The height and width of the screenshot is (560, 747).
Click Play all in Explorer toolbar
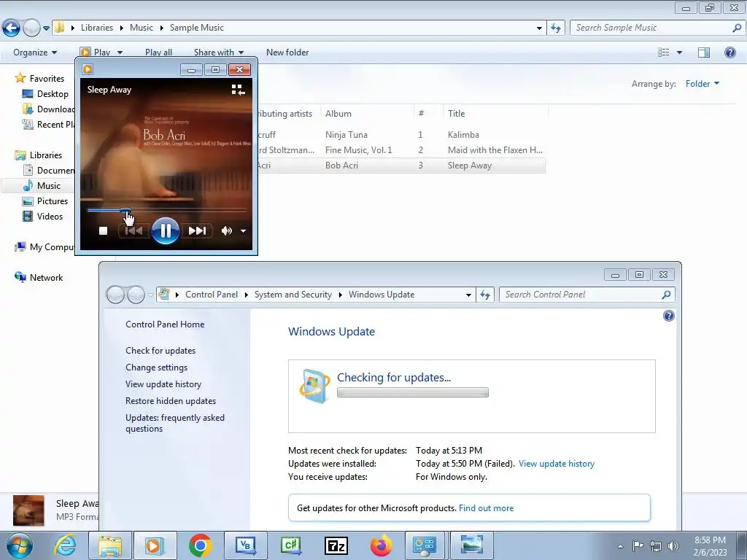coord(158,52)
